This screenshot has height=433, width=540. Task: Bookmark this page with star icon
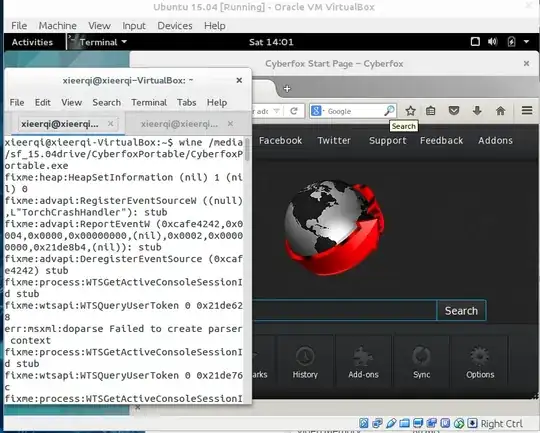[x=410, y=111]
